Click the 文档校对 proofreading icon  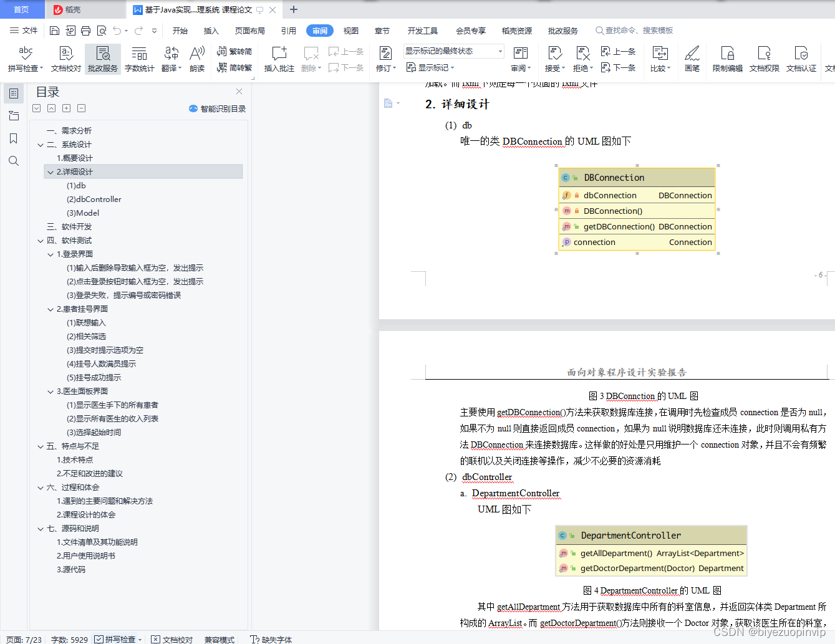[66, 59]
